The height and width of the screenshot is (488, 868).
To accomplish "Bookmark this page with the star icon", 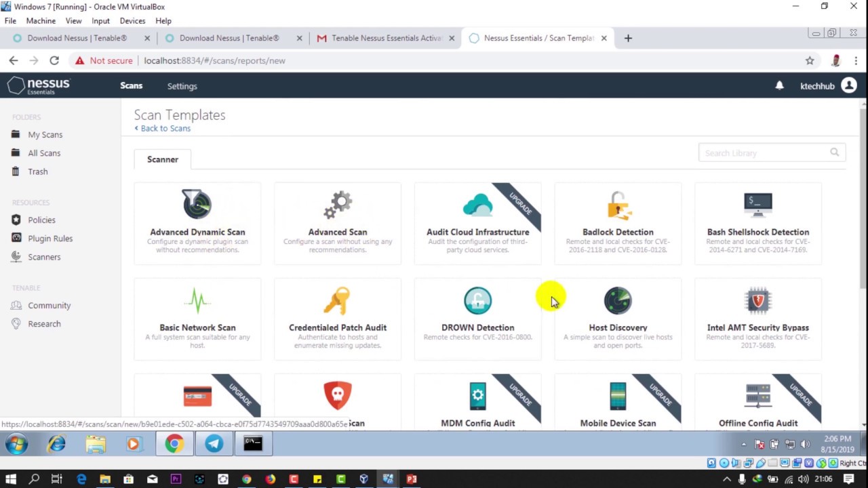I will (810, 60).
